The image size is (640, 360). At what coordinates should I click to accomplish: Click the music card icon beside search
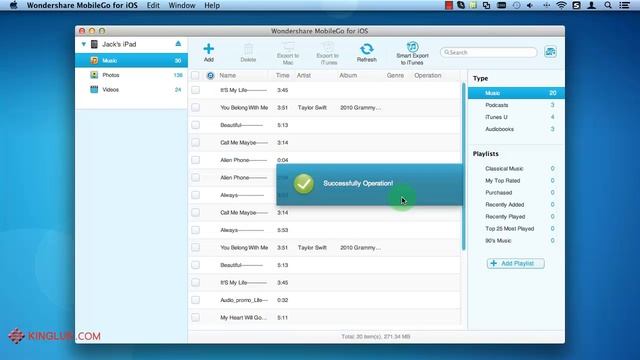[550, 52]
